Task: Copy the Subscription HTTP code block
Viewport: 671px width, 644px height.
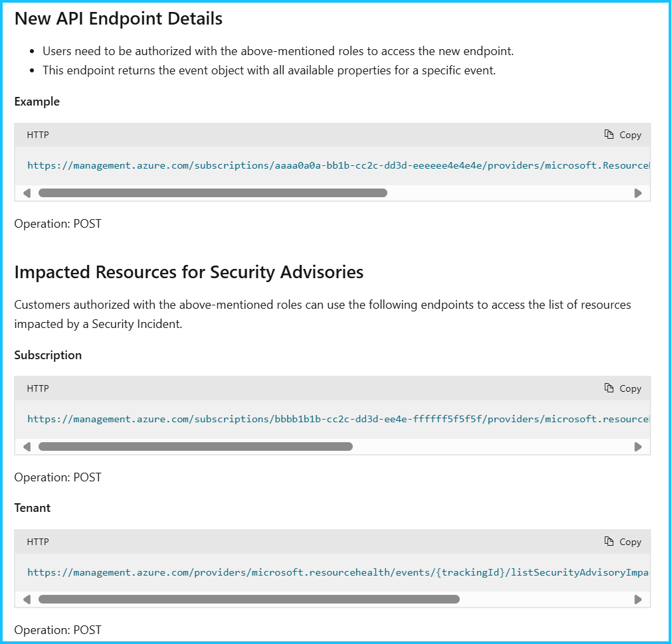Action: tap(623, 388)
